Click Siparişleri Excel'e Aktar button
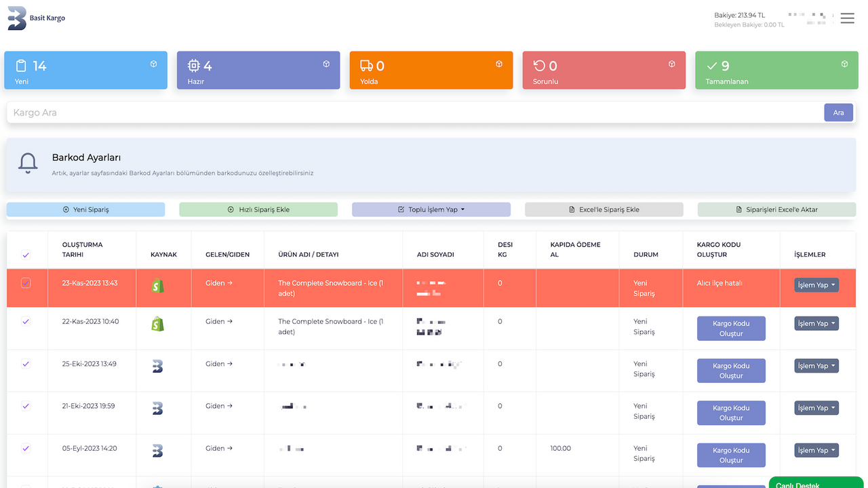868x488 pixels. click(776, 209)
